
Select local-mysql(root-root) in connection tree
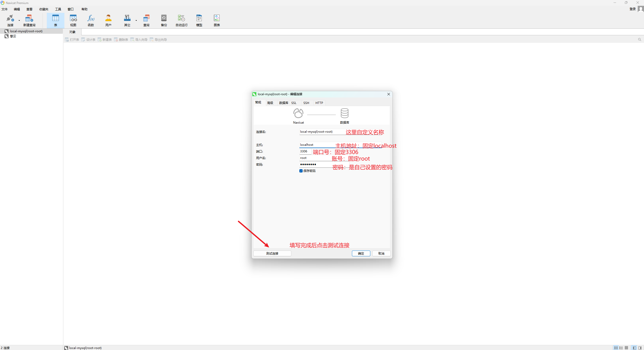click(31, 31)
